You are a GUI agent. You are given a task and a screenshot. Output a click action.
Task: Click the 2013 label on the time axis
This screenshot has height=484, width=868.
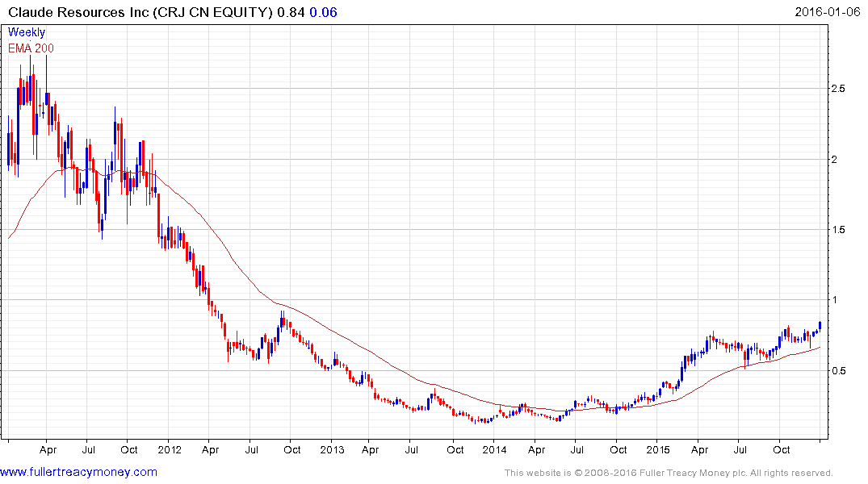click(x=332, y=449)
